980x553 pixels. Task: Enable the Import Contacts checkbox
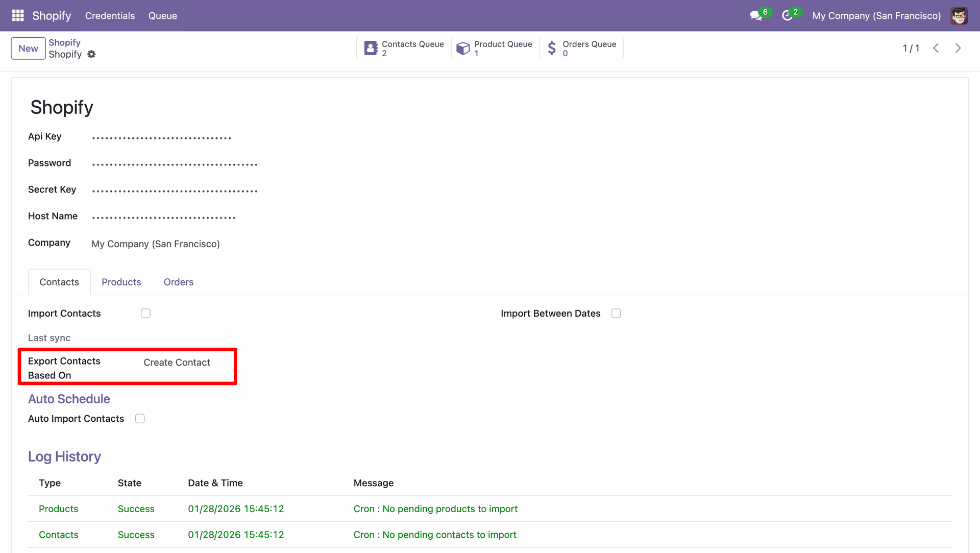coord(145,314)
